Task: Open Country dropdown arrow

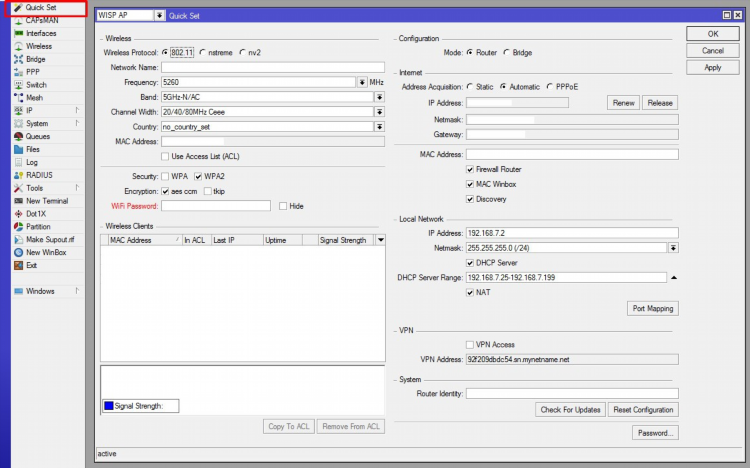Action: [x=379, y=127]
